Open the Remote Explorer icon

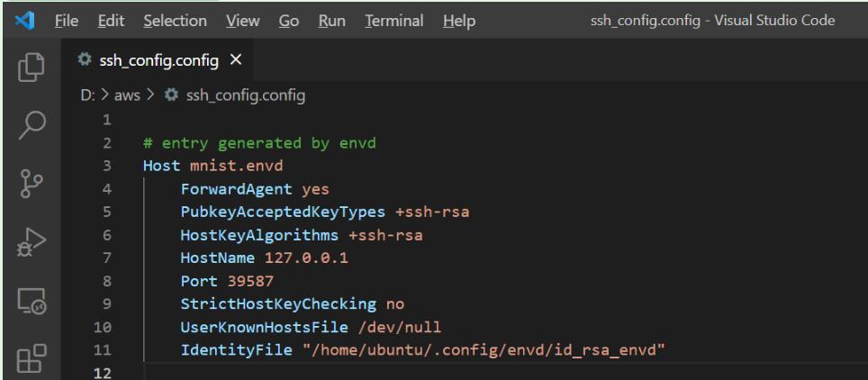click(31, 302)
